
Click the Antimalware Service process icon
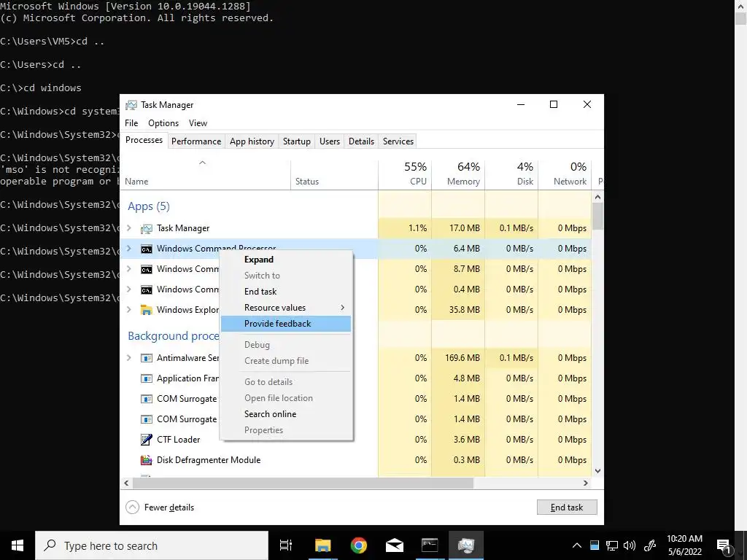tap(146, 358)
